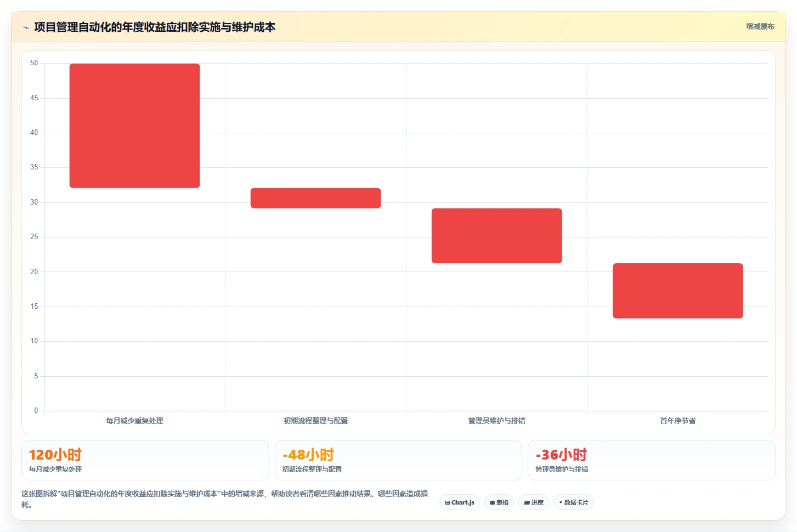Click the y-axis value 50
Image resolution: width=797 pixels, height=532 pixels.
click(x=34, y=63)
